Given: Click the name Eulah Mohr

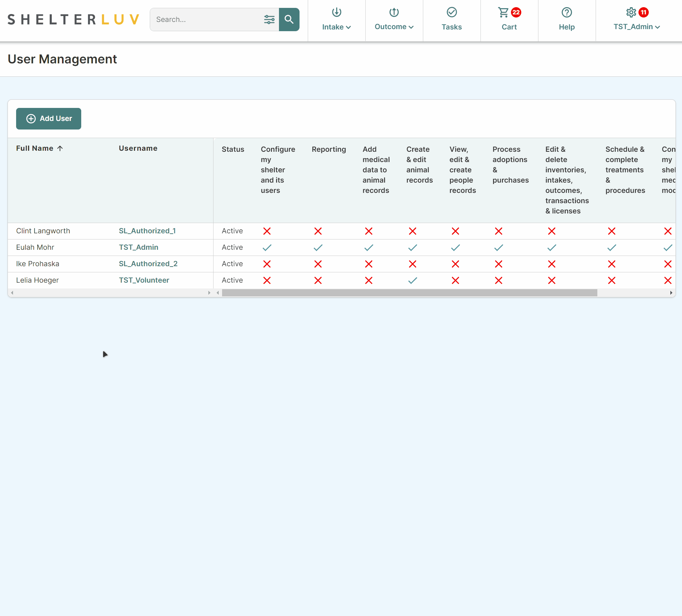Looking at the screenshot, I should coord(35,247).
